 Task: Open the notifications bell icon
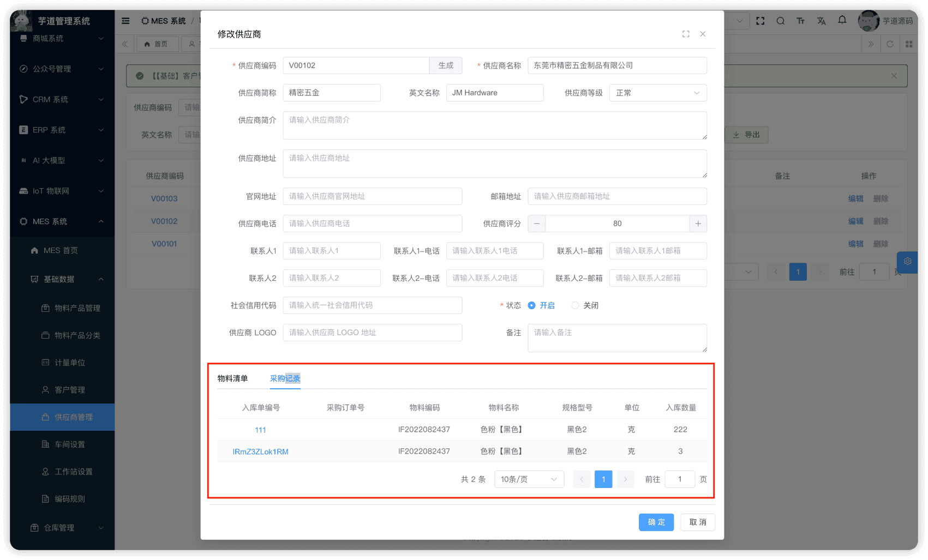[842, 20]
